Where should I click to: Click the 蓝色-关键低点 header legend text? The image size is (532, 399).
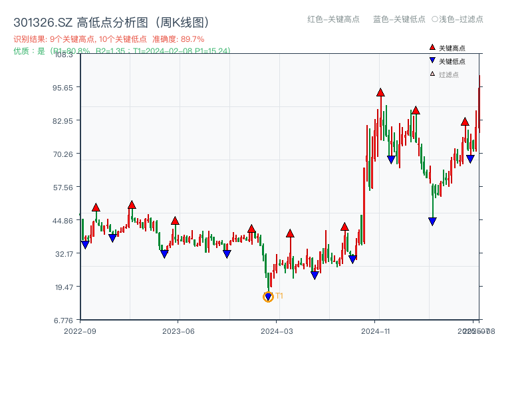[399, 19]
